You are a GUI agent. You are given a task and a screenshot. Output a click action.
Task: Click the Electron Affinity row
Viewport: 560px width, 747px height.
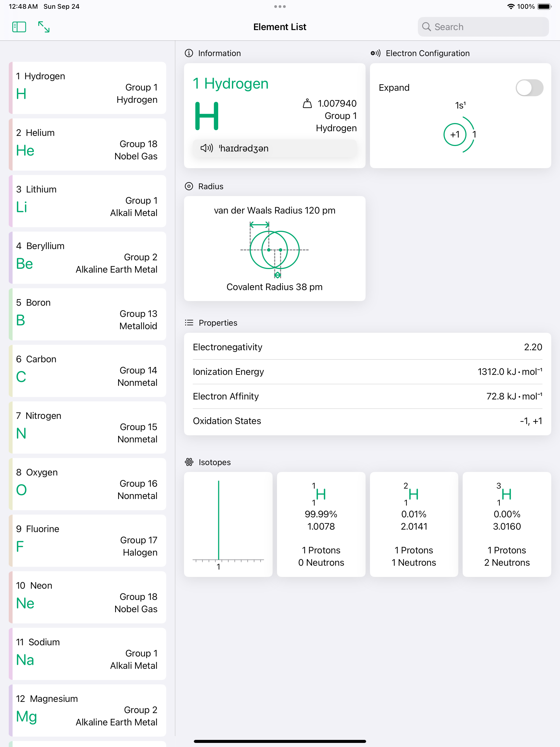pos(367,396)
